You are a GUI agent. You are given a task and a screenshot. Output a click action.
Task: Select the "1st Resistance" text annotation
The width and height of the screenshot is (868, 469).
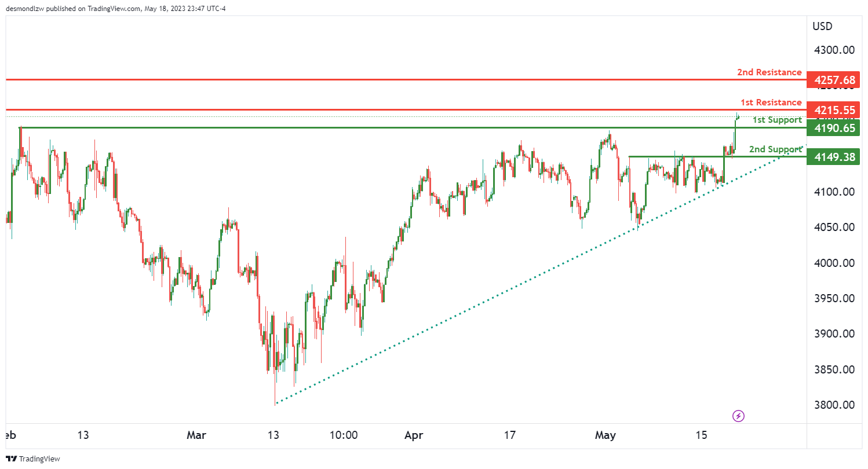tap(771, 102)
